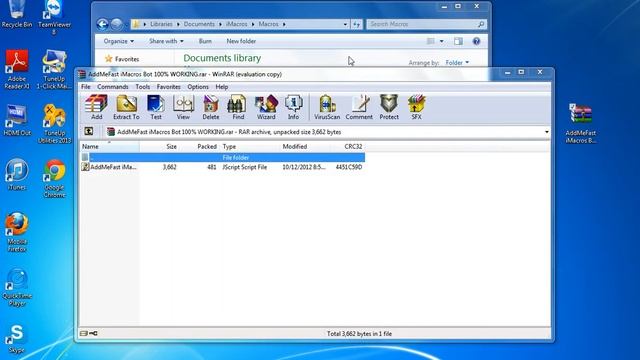Image resolution: width=640 pixels, height=360 pixels.
Task: Select the TeamViewer desktop shortcut
Action: click(54, 18)
